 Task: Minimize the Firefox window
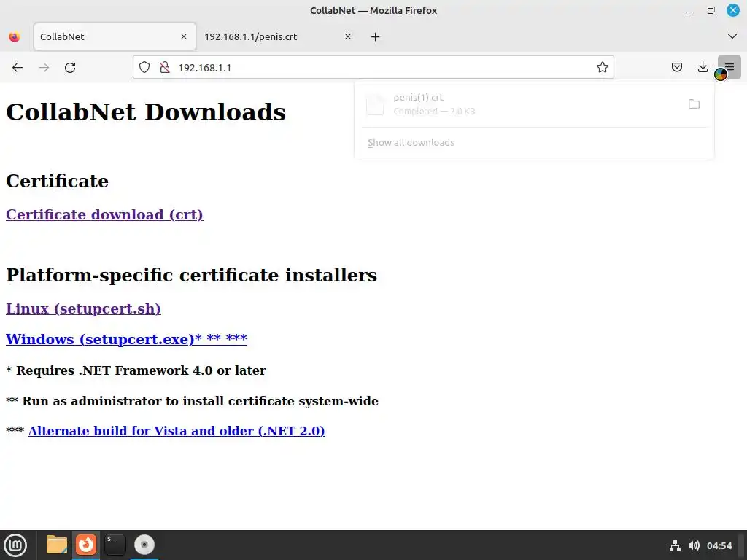click(x=689, y=10)
